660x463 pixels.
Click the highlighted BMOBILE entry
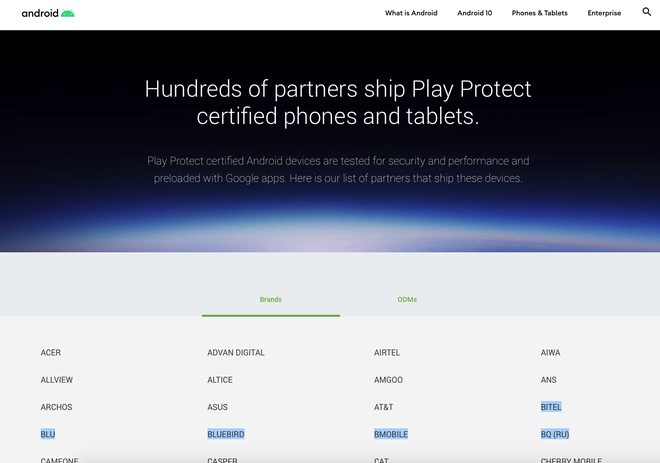coord(391,434)
